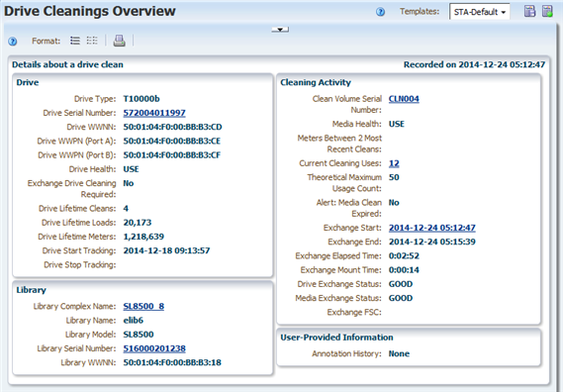The height and width of the screenshot is (392, 563).
Task: Select Library Model value SL8500
Action: 139,335
